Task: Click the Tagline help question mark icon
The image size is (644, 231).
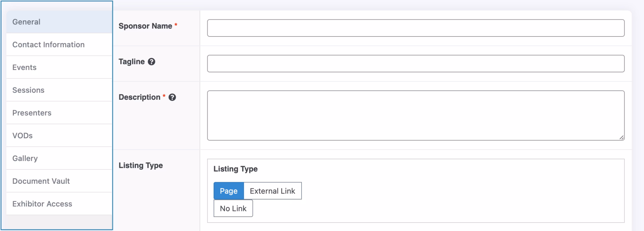Action: coord(152,62)
